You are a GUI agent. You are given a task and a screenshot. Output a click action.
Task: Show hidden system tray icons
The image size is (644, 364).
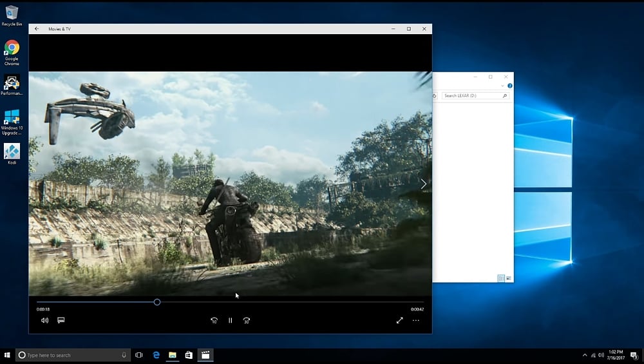pyautogui.click(x=585, y=355)
